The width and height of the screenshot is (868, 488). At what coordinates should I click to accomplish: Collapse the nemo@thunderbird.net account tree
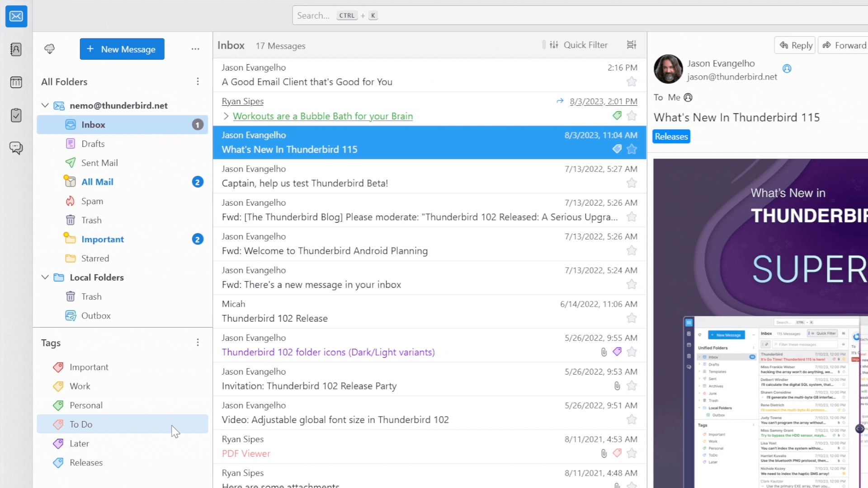coord(45,105)
